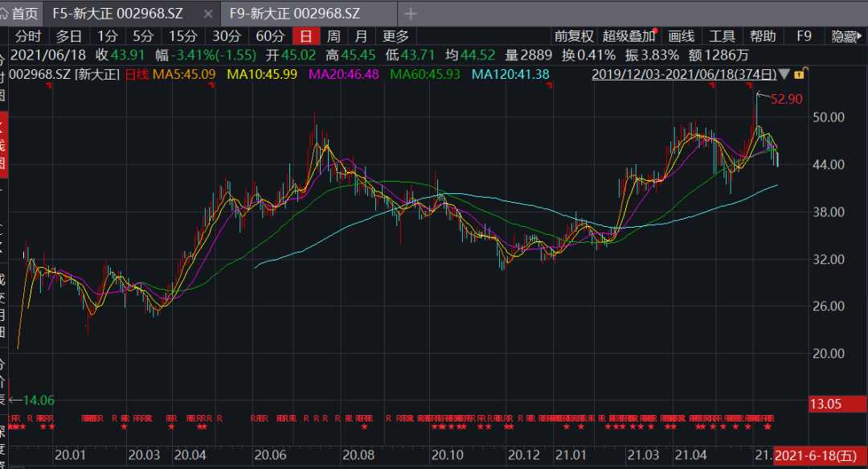
Task: Open the 帮助 help menu
Action: tap(763, 36)
